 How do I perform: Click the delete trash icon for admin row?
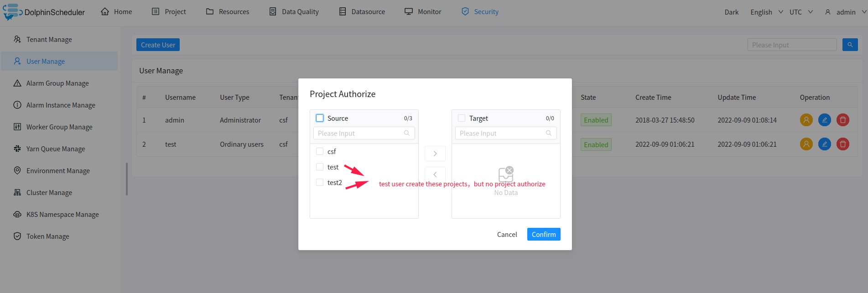pos(843,120)
